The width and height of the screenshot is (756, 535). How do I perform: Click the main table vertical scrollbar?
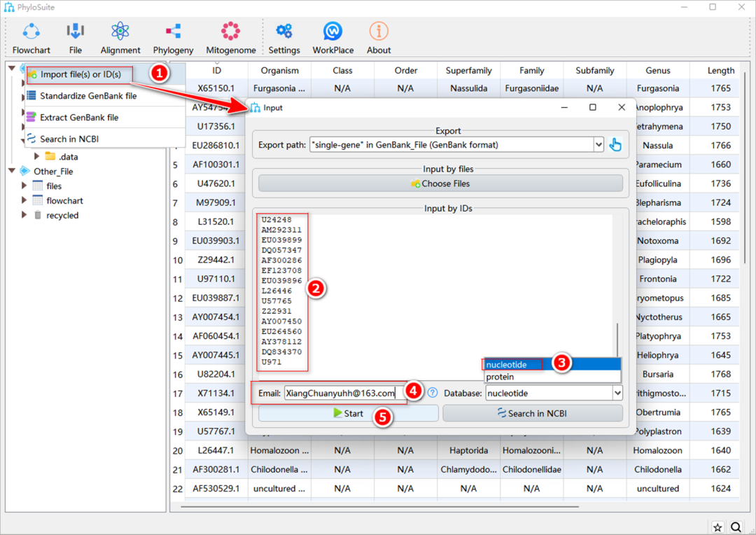tap(745, 167)
